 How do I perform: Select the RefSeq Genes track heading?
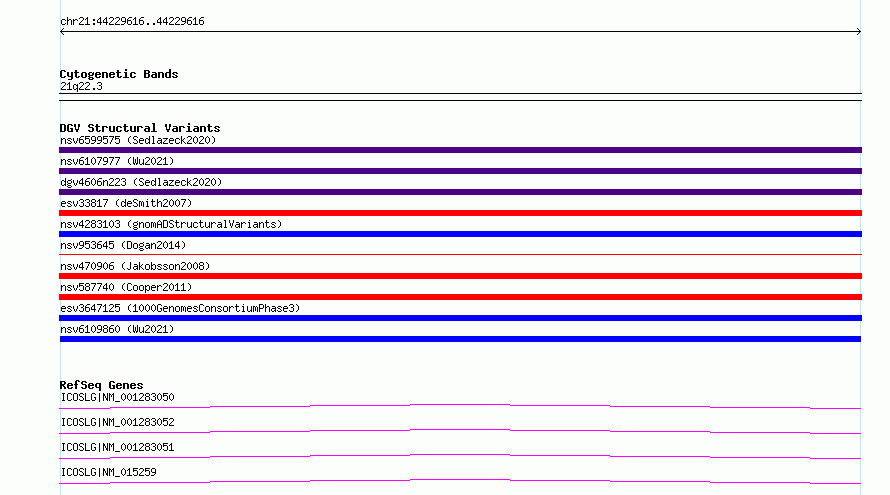click(101, 385)
